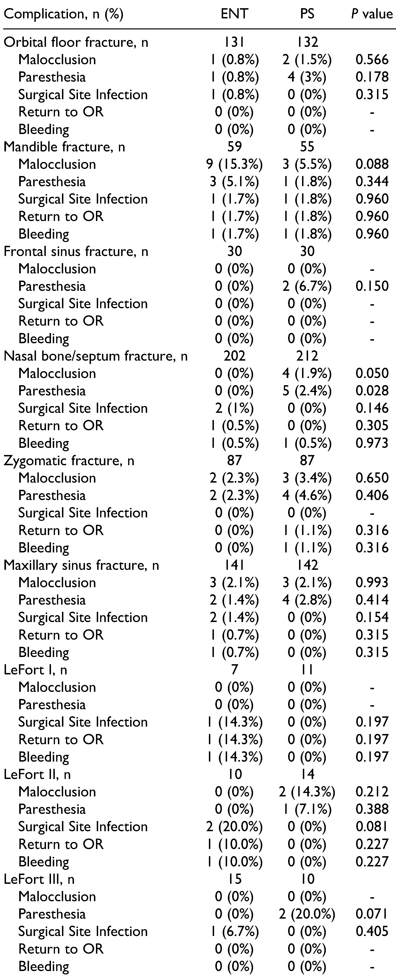Click the Nasal bone/septum fracture row label
Viewport: 396px width, 980px height.
point(96,356)
